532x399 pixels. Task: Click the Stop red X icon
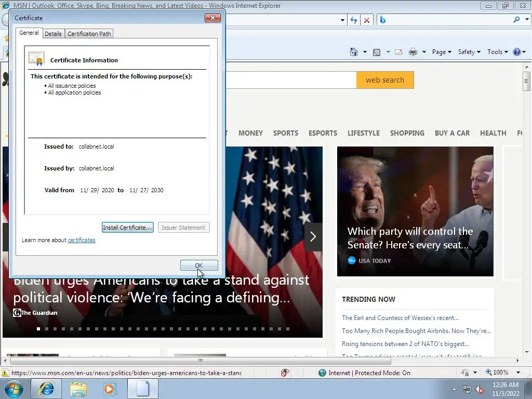point(367,20)
